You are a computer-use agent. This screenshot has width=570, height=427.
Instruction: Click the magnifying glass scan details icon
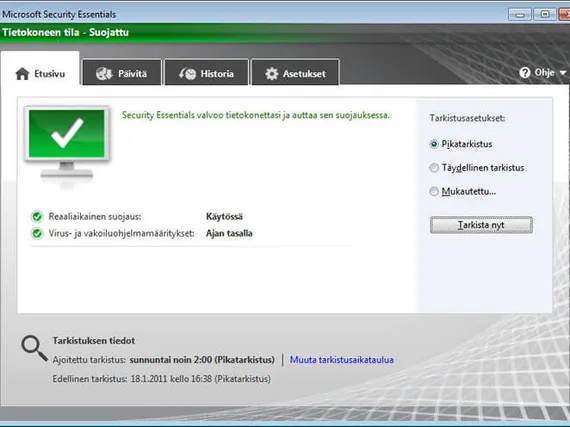click(34, 349)
